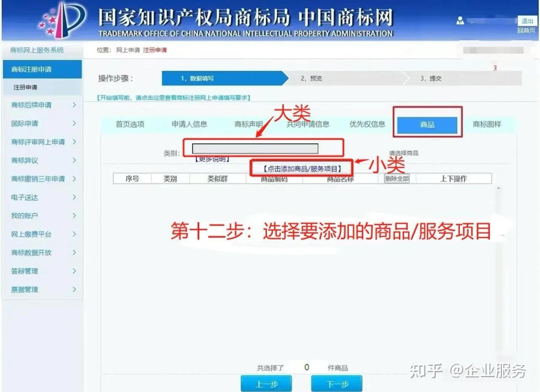Switch to the 申请人信息 tab
The width and height of the screenshot is (540, 392).
pos(189,124)
